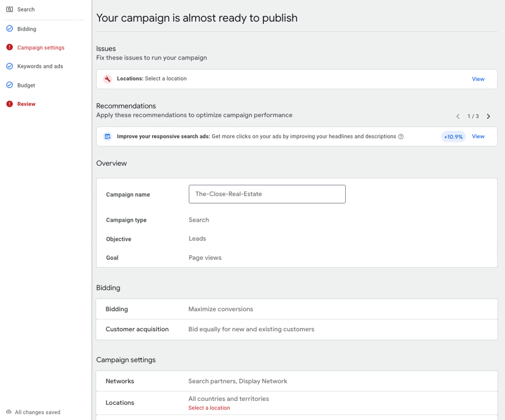Image resolution: width=505 pixels, height=420 pixels.
Task: Click the Networks row value
Action: 238,381
